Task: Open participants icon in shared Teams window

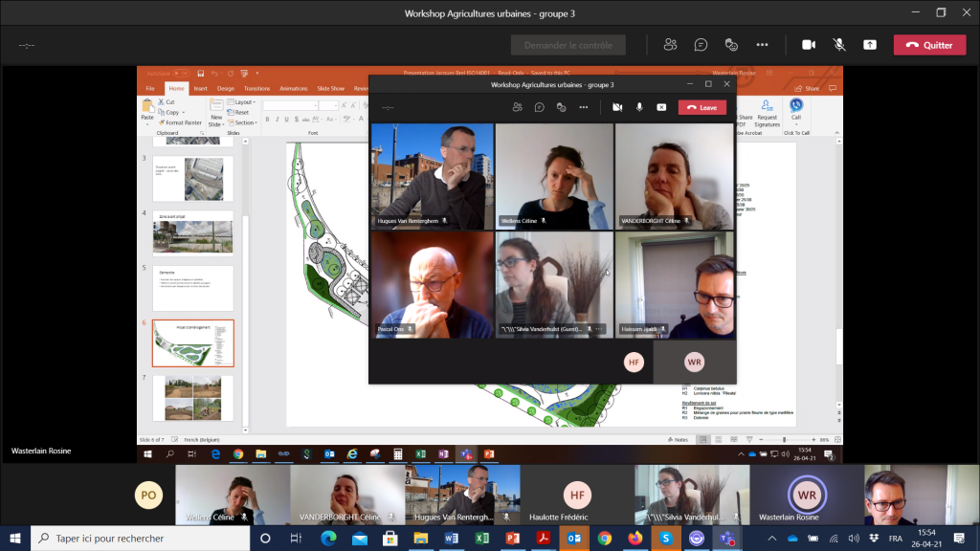Action: click(517, 107)
